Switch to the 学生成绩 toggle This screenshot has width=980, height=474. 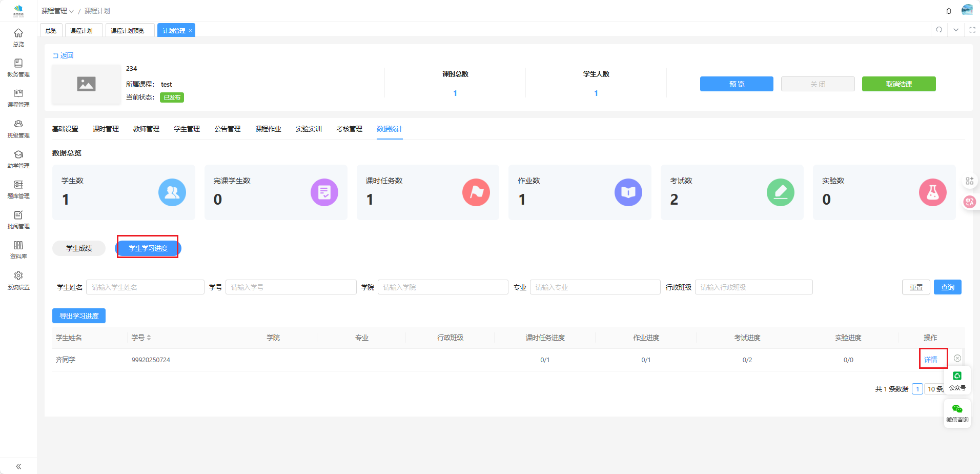click(79, 248)
